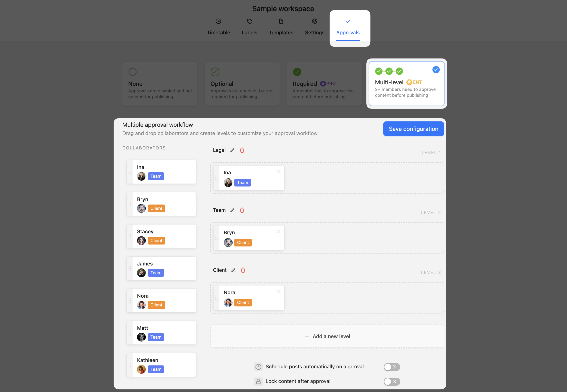The width and height of the screenshot is (567, 392).
Task: Click the edit pencil beside Team level
Action: coord(232,210)
